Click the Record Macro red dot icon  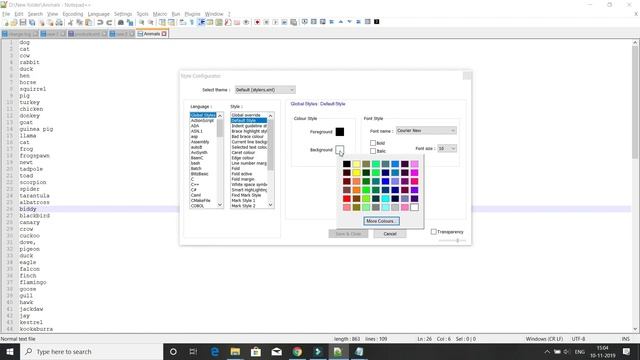point(257,22)
